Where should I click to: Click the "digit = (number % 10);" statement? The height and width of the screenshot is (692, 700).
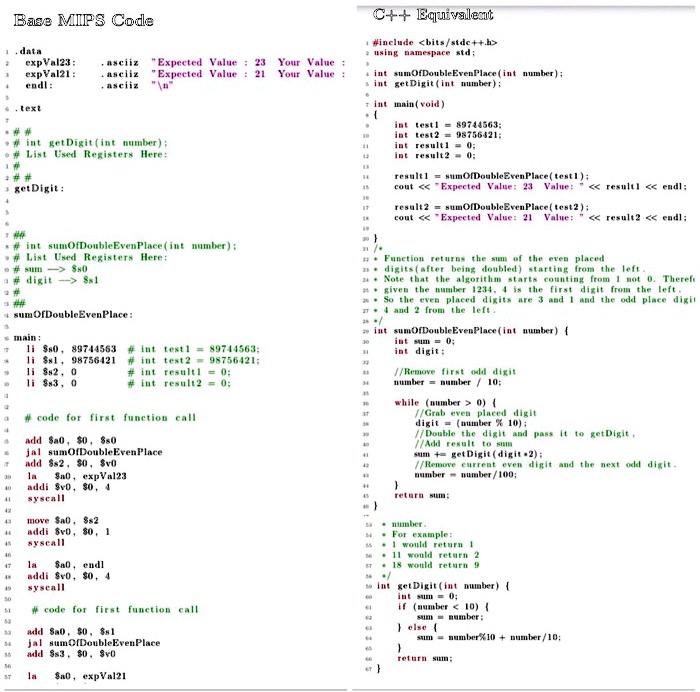(471, 423)
